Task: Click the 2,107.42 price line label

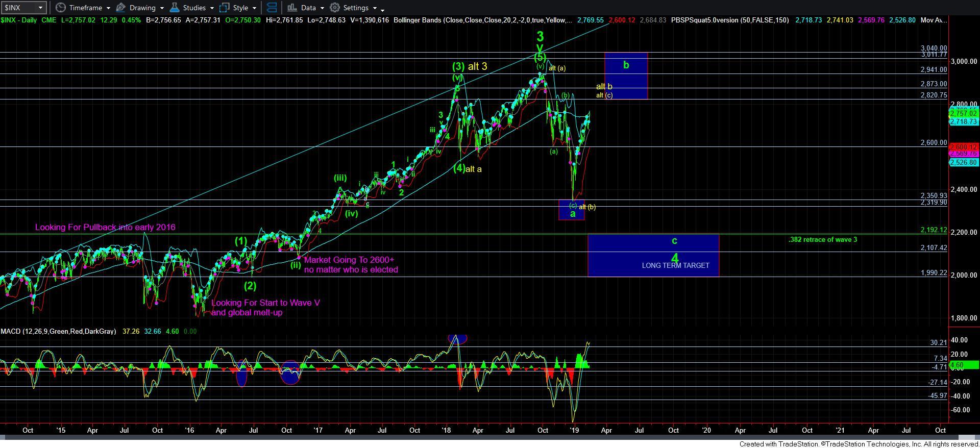Action: (934, 247)
